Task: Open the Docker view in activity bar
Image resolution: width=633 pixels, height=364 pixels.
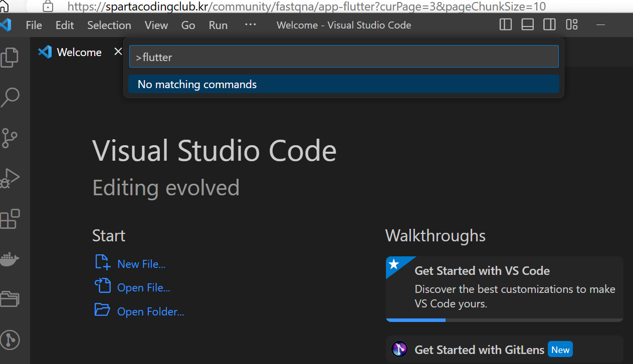Action: 10,259
